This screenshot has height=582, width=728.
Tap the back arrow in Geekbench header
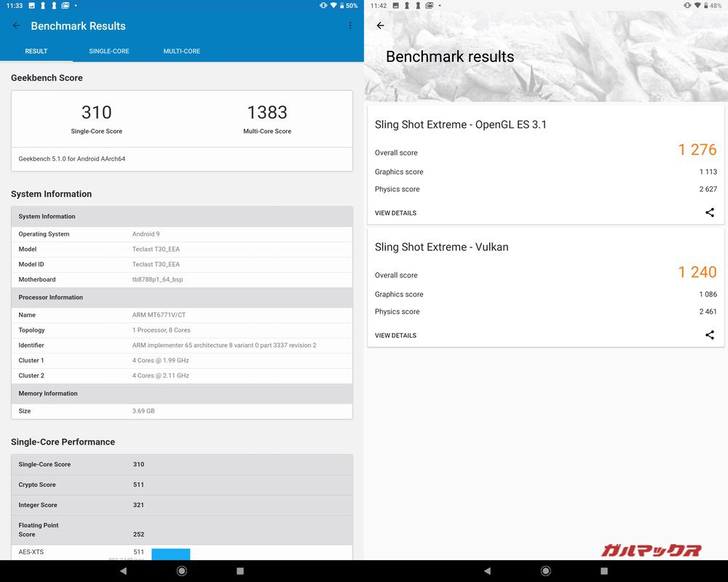(x=17, y=25)
